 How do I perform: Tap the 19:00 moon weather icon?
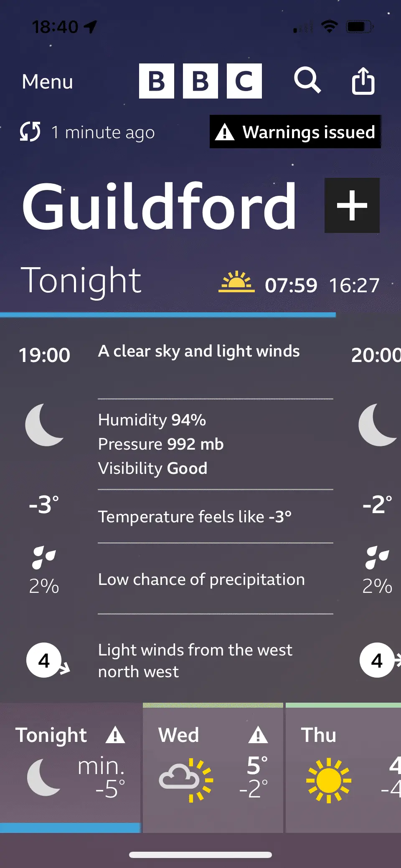[x=44, y=425]
